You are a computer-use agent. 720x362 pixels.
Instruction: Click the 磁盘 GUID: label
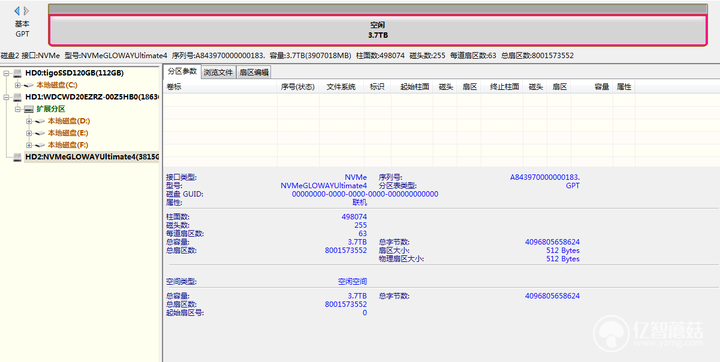click(x=185, y=194)
